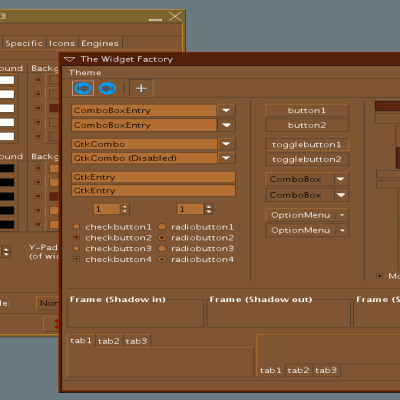Open the second OptionMenu
The height and width of the screenshot is (400, 400).
(307, 230)
